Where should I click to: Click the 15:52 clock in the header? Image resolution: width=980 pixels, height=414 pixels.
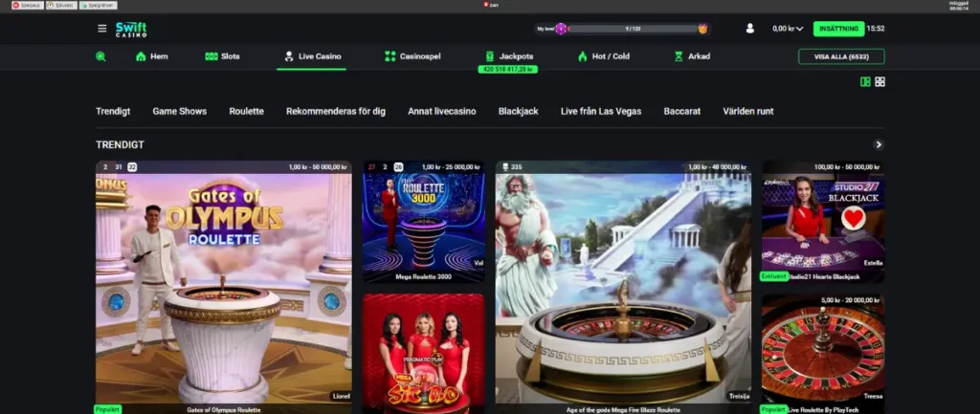pyautogui.click(x=876, y=28)
